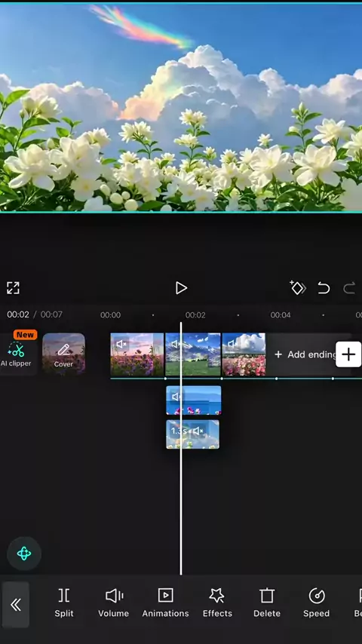The height and width of the screenshot is (644, 362).
Task: Tap the Cover edit thumbnail
Action: click(63, 354)
